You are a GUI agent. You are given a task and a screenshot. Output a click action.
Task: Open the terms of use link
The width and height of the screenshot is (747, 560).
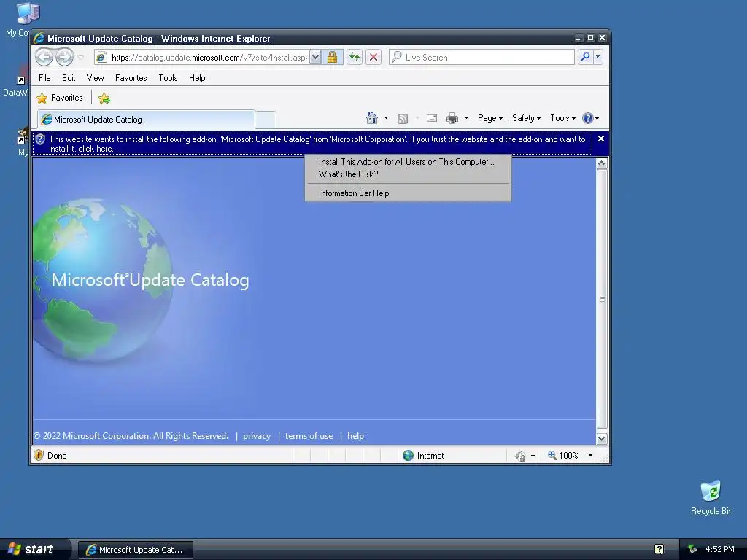click(309, 436)
